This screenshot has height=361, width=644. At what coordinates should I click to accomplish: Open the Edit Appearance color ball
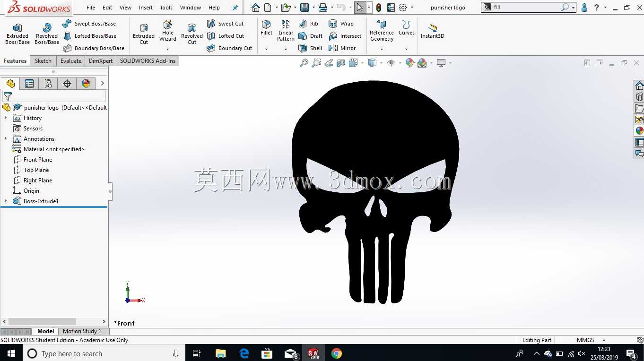pyautogui.click(x=410, y=63)
